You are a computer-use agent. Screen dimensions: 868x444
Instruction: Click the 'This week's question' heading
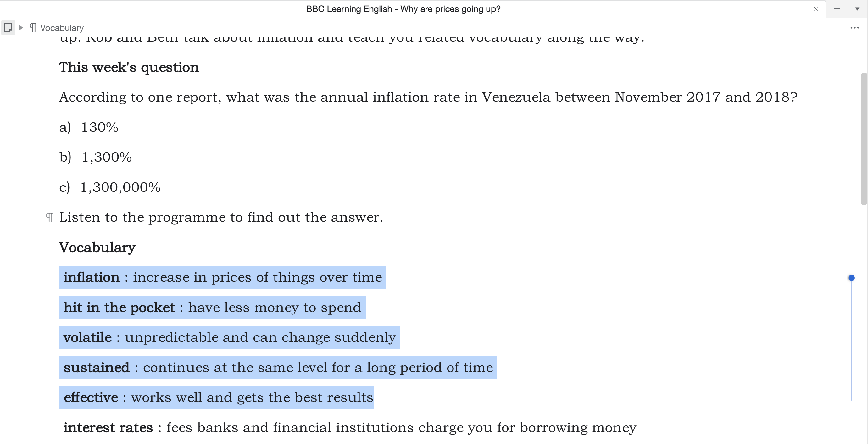pyautogui.click(x=129, y=67)
